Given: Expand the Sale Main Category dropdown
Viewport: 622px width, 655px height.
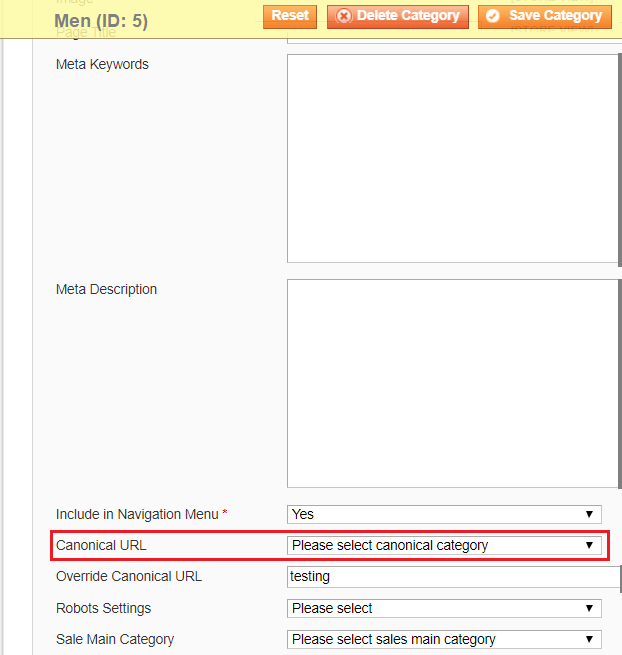Looking at the screenshot, I should [x=444, y=639].
